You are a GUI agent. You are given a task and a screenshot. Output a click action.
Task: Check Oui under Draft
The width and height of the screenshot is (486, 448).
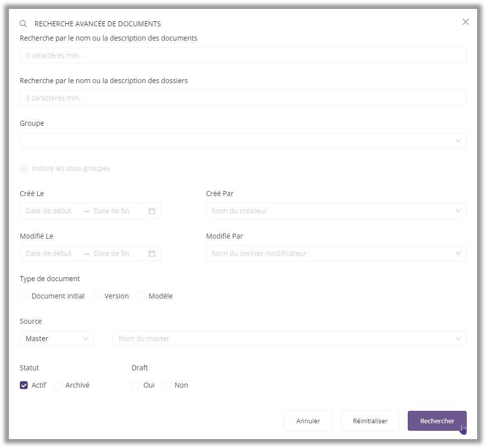(x=136, y=385)
